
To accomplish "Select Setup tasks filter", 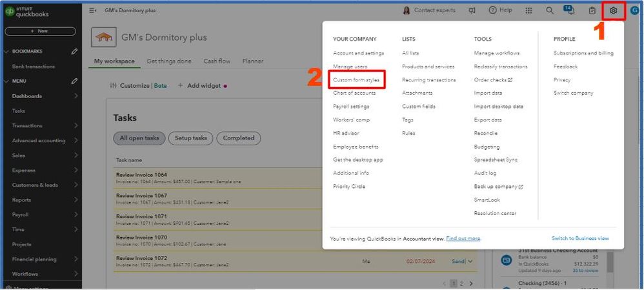I will (x=190, y=138).
